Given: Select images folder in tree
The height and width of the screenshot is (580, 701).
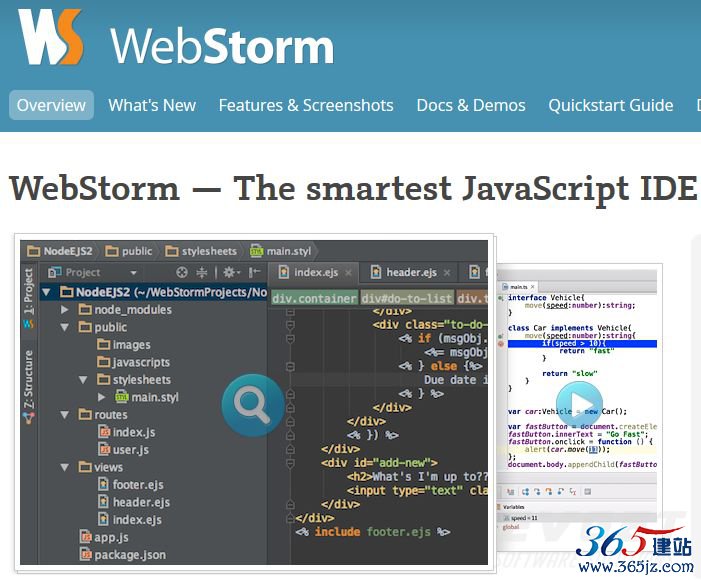Looking at the screenshot, I should click(124, 345).
